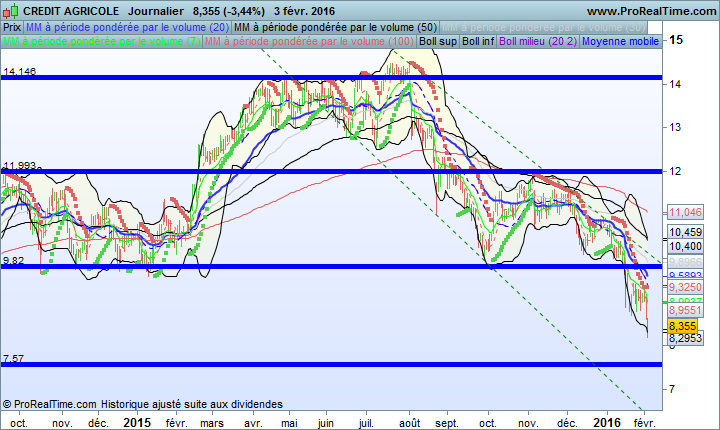Click the juil. month label on time axis
The height and width of the screenshot is (430, 720).
[x=366, y=423]
